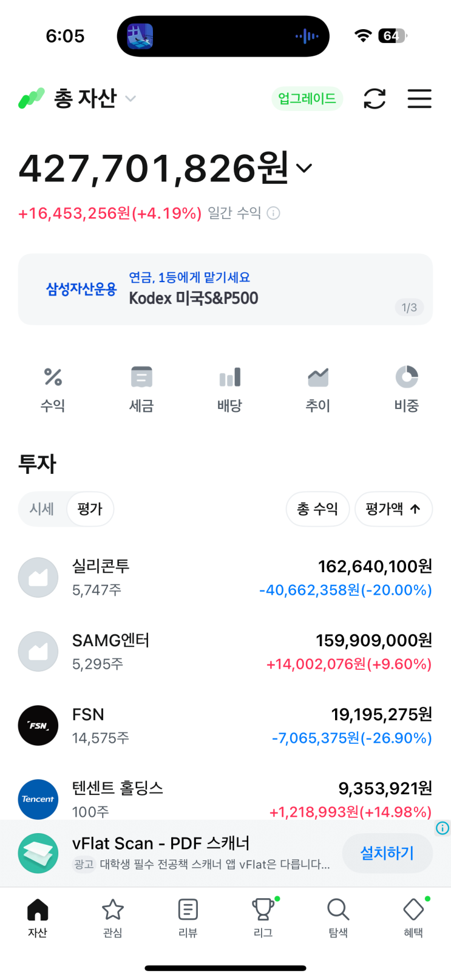Tap 설치하기 on vFlat Scan ad
The height and width of the screenshot is (980, 451).
[387, 853]
